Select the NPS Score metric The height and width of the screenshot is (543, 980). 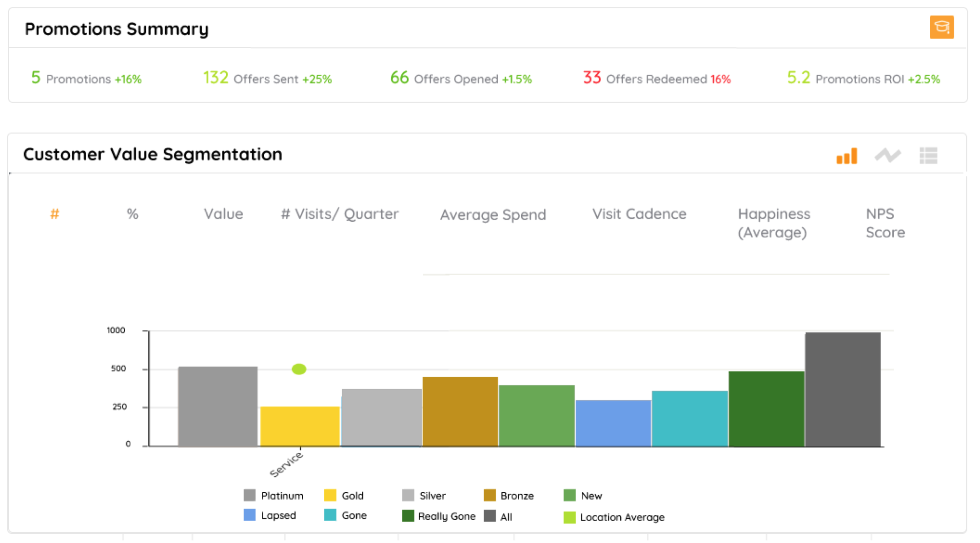[x=884, y=223]
